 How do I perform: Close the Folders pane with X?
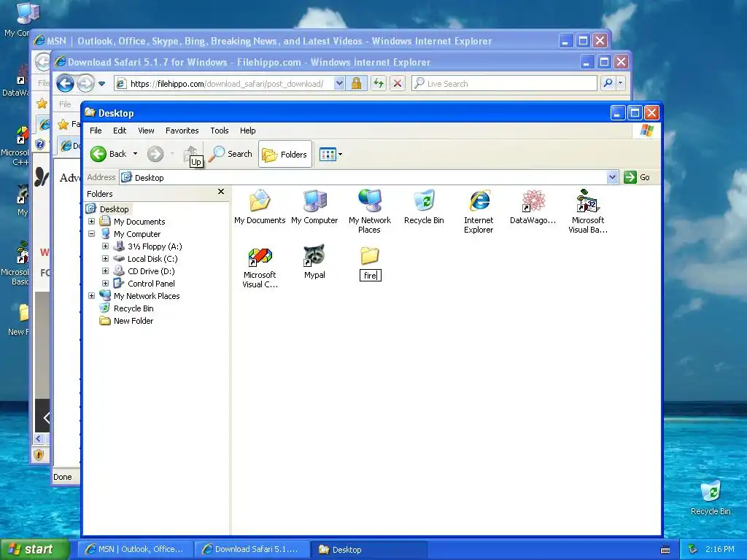point(220,192)
